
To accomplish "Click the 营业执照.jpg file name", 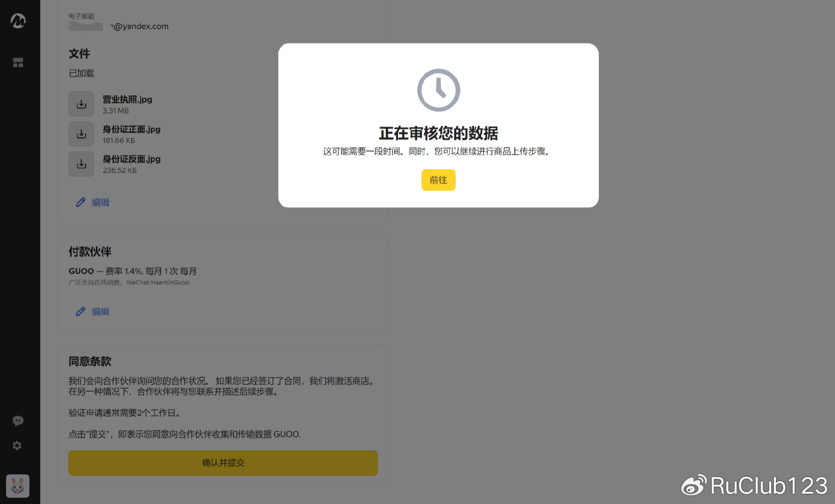I will point(127,99).
